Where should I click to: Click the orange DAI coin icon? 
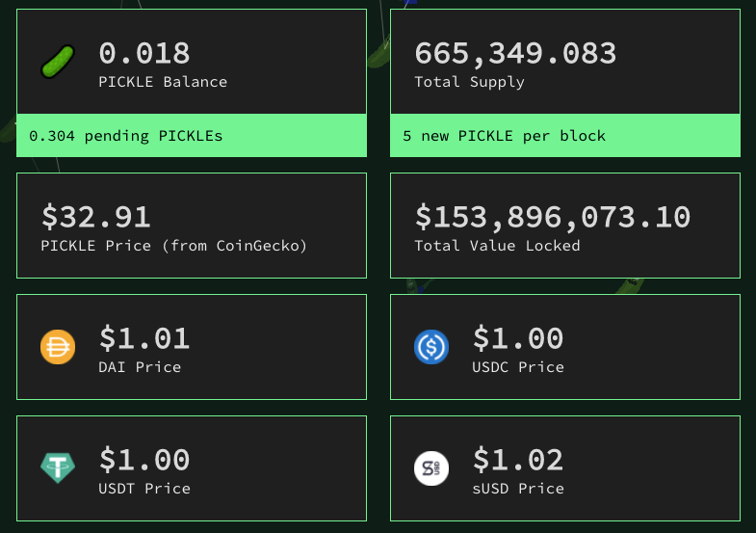pos(58,347)
